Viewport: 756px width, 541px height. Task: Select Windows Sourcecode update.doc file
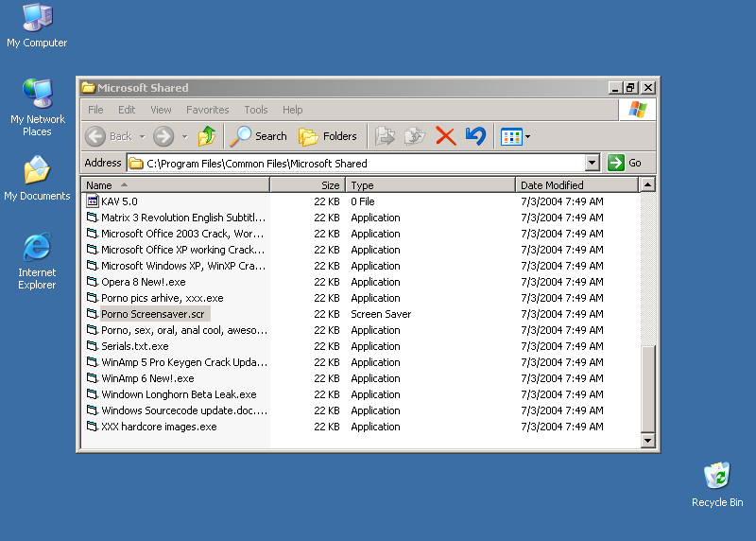[184, 410]
